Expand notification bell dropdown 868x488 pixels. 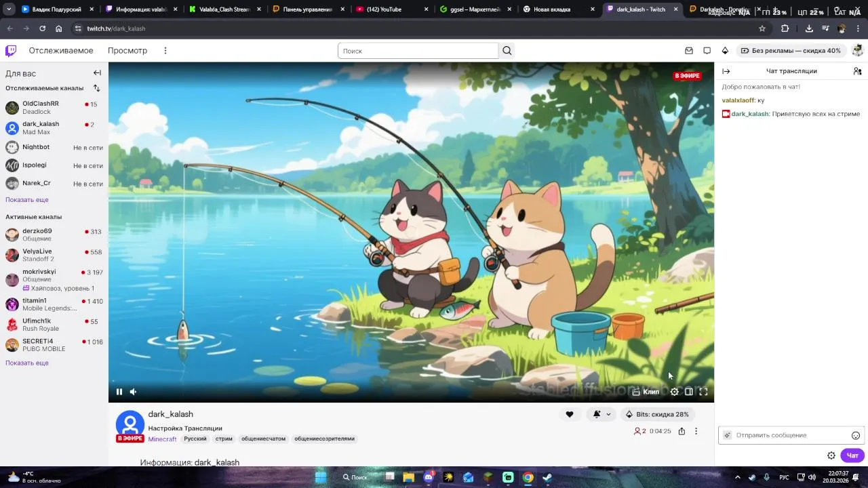601,414
